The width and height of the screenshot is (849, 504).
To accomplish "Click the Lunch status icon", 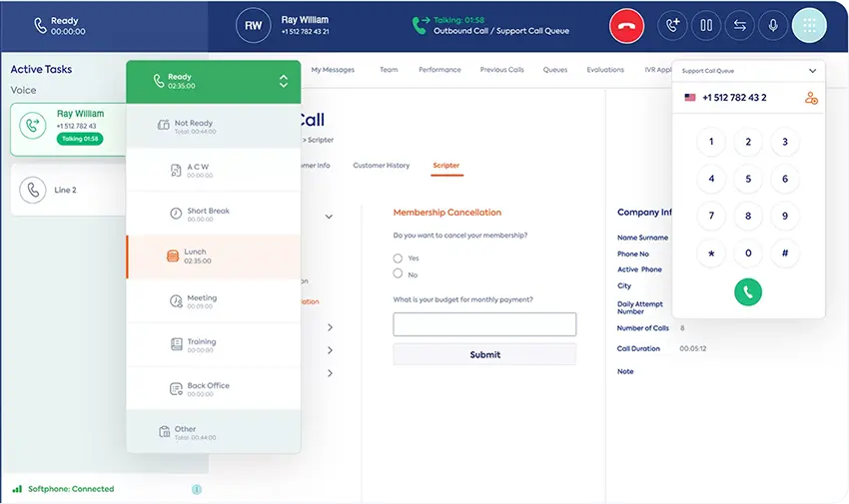I will [173, 256].
